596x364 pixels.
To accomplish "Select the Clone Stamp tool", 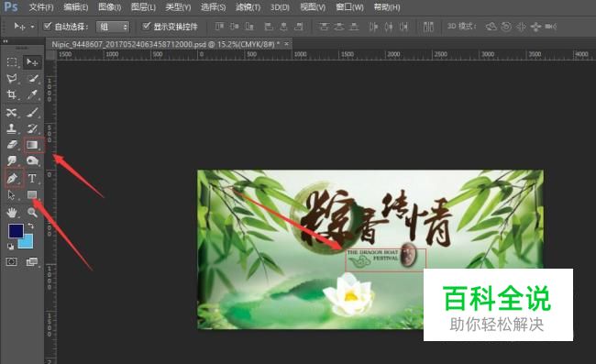I will pyautogui.click(x=12, y=128).
